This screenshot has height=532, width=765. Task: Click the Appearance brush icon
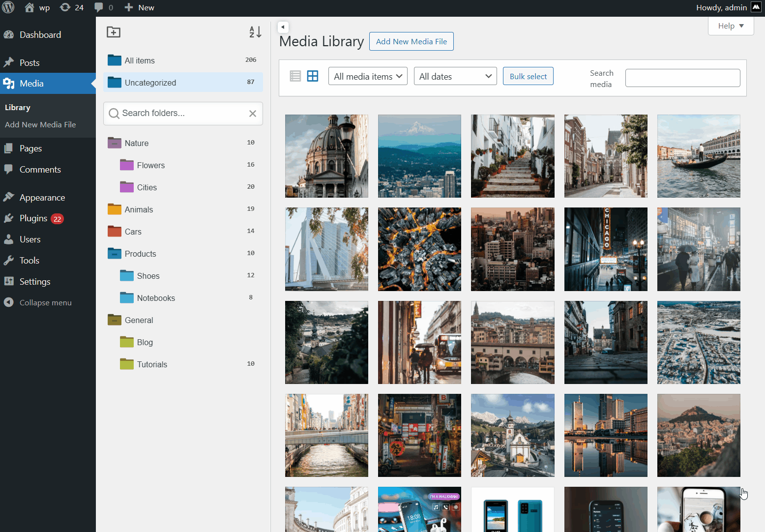(x=8, y=197)
